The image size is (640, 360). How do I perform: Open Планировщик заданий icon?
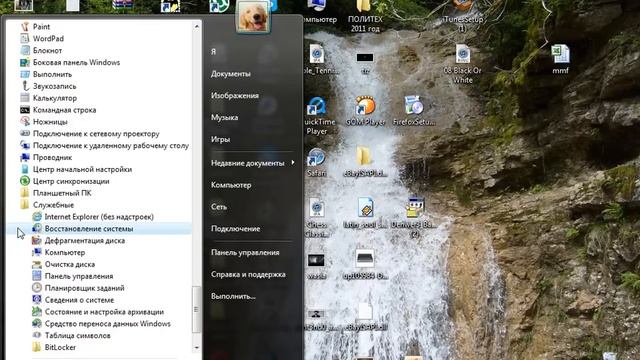[x=37, y=287]
